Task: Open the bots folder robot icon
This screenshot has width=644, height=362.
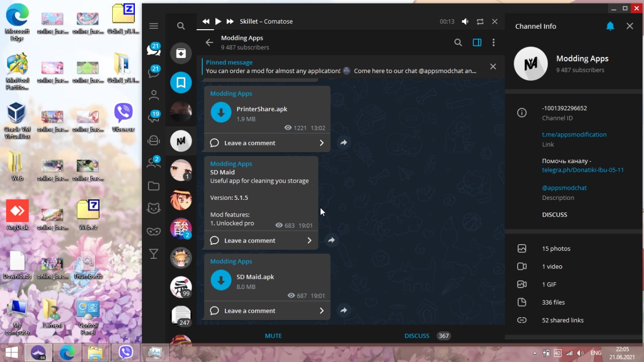Action: (x=154, y=140)
